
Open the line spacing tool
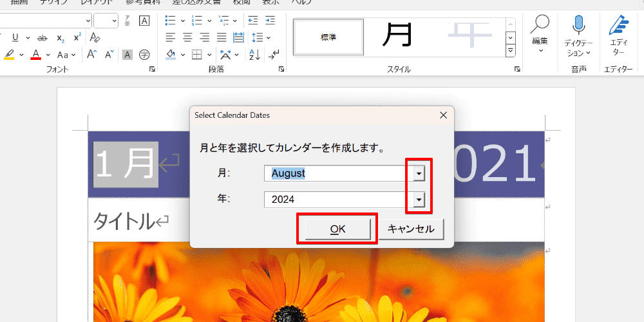click(x=258, y=38)
